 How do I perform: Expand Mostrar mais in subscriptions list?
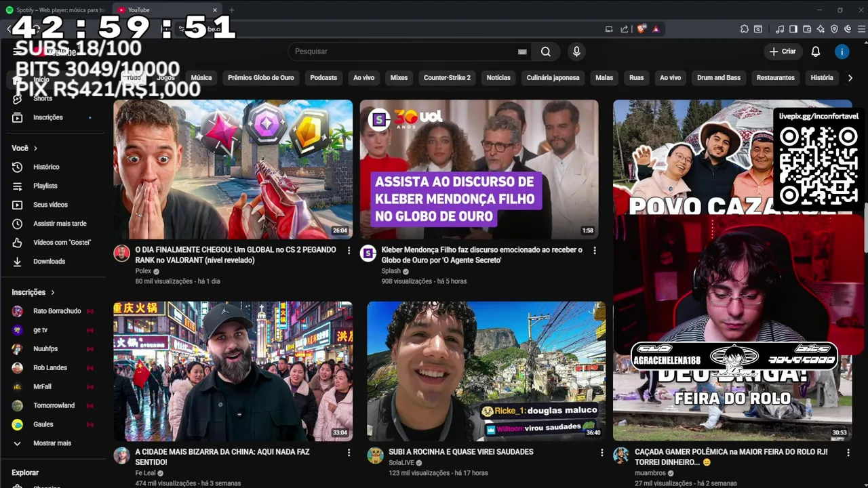[x=52, y=443]
